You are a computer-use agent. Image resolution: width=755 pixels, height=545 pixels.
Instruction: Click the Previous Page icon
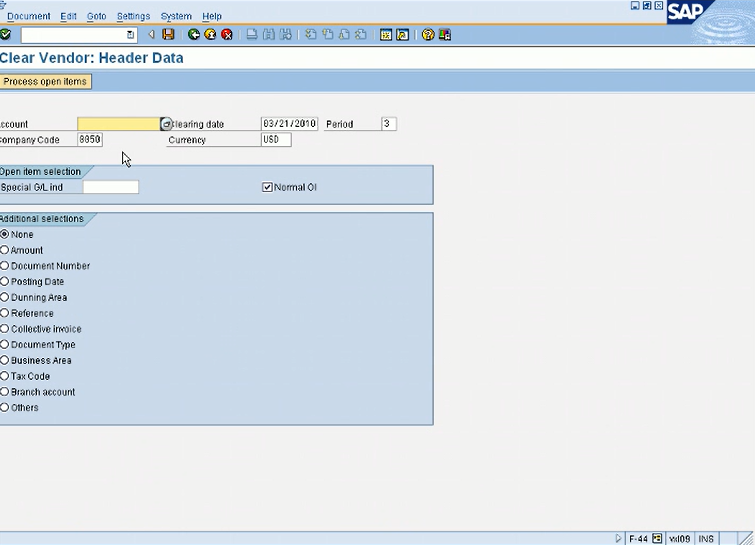[x=327, y=35]
